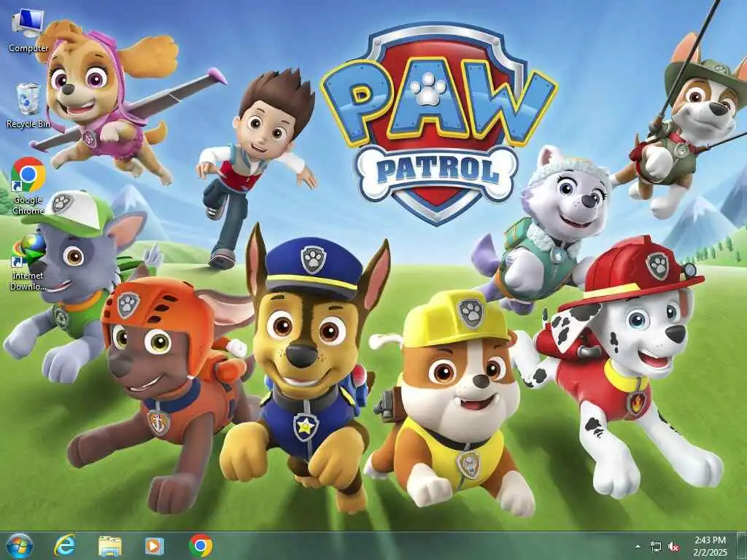The image size is (747, 560).
Task: Select the Computer desktop icon
Action: [28, 31]
